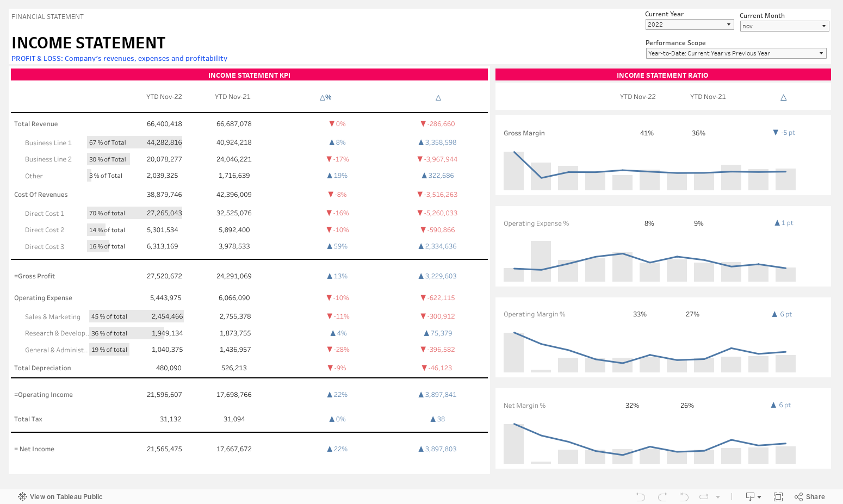843x504 pixels.
Task: Click the PROFIT & LOSS subtitle text
Action: coord(119,58)
